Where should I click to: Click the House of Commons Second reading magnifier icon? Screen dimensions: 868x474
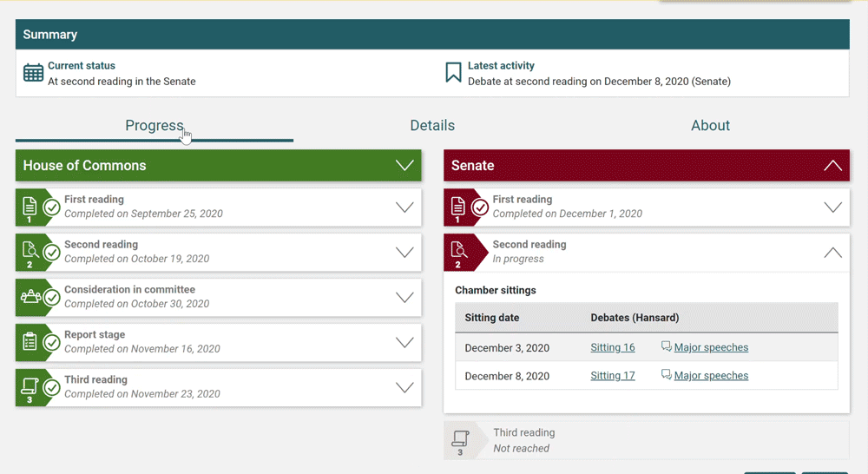[x=30, y=251]
